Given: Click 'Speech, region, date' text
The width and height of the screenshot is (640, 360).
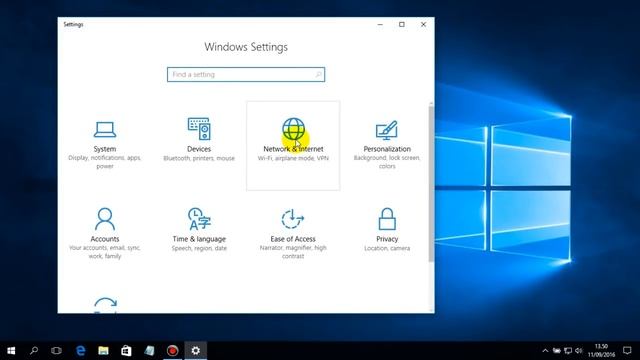Looking at the screenshot, I should (199, 248).
